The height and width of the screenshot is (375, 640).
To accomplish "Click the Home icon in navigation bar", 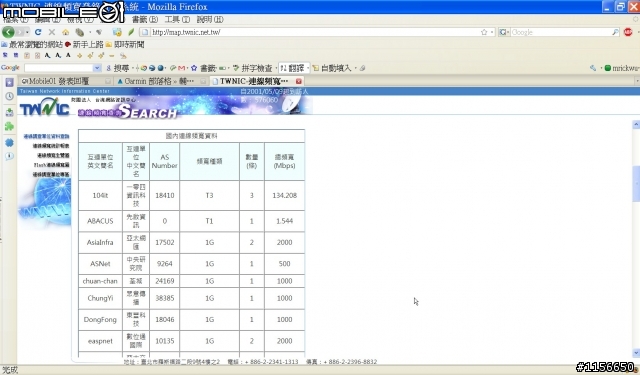I will point(65,32).
